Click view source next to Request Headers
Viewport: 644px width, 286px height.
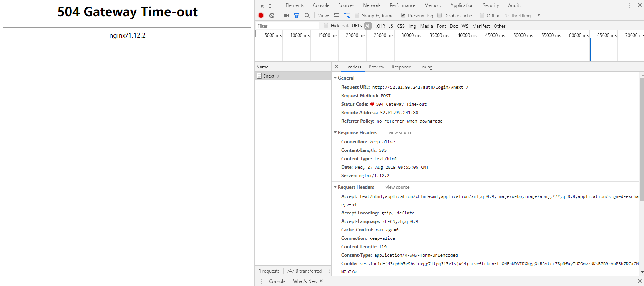coord(397,187)
